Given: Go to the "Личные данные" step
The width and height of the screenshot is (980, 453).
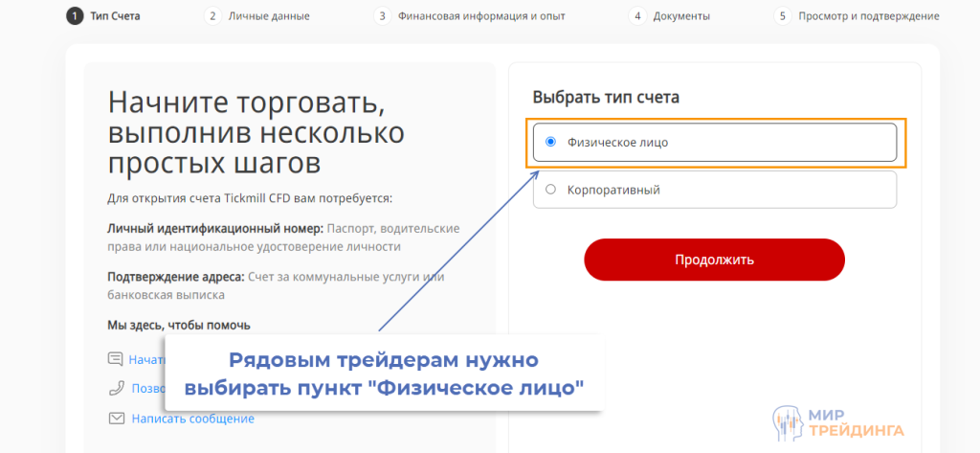Looking at the screenshot, I should coord(269,16).
